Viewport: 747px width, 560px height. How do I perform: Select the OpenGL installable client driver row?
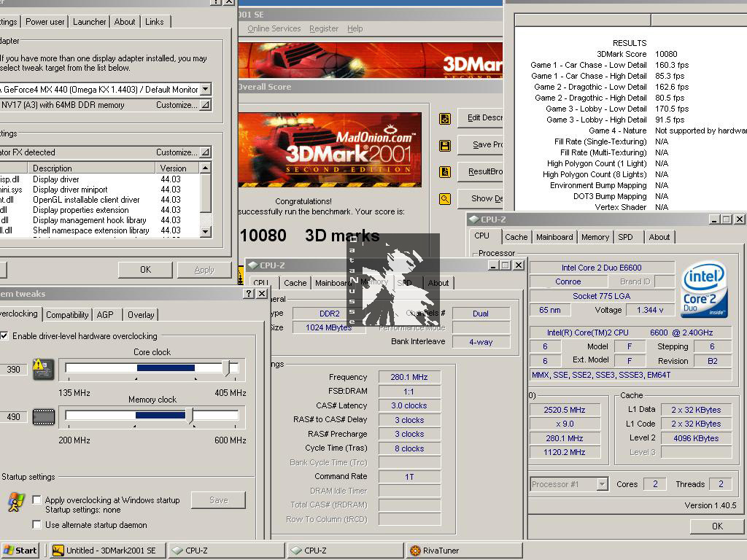click(x=99, y=200)
